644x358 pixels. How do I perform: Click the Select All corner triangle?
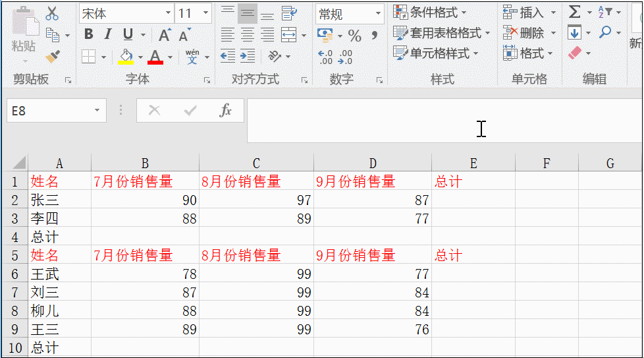pos(19,163)
